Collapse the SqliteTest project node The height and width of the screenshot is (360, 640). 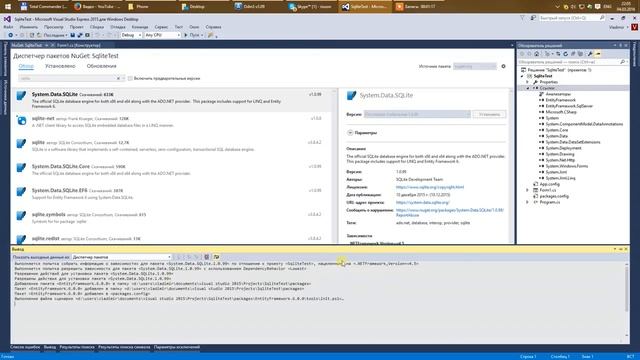click(x=522, y=76)
